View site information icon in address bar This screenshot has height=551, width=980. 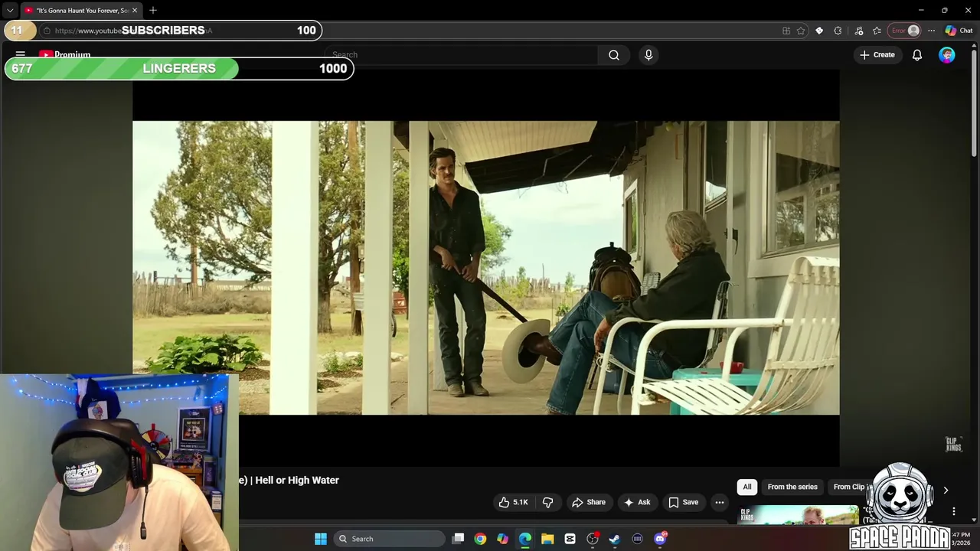pyautogui.click(x=47, y=31)
